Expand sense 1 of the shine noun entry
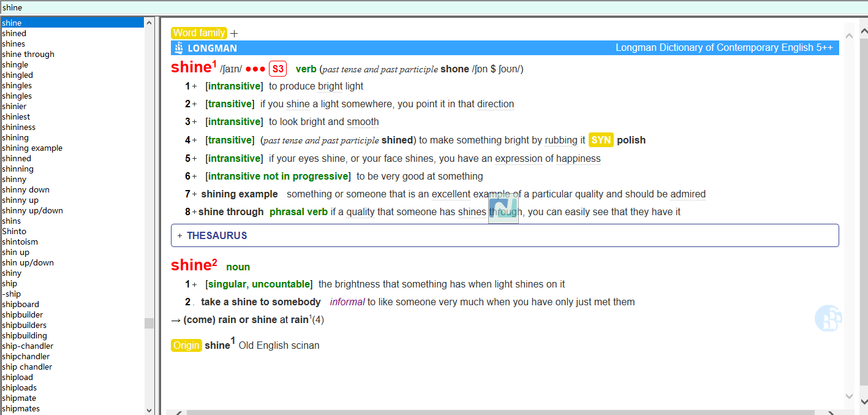Image resolution: width=868 pixels, height=415 pixels. [x=195, y=284]
